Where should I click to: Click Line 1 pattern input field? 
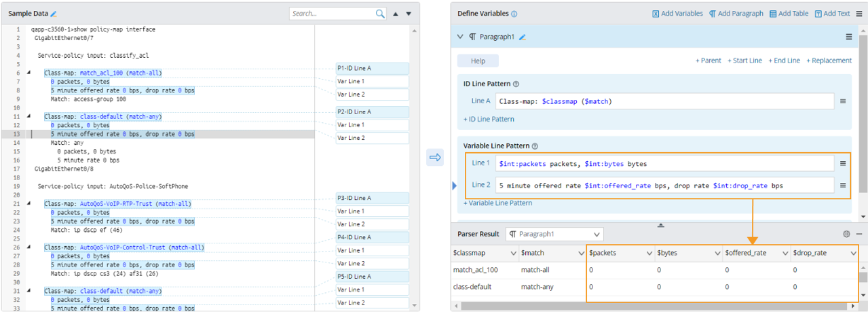[664, 164]
